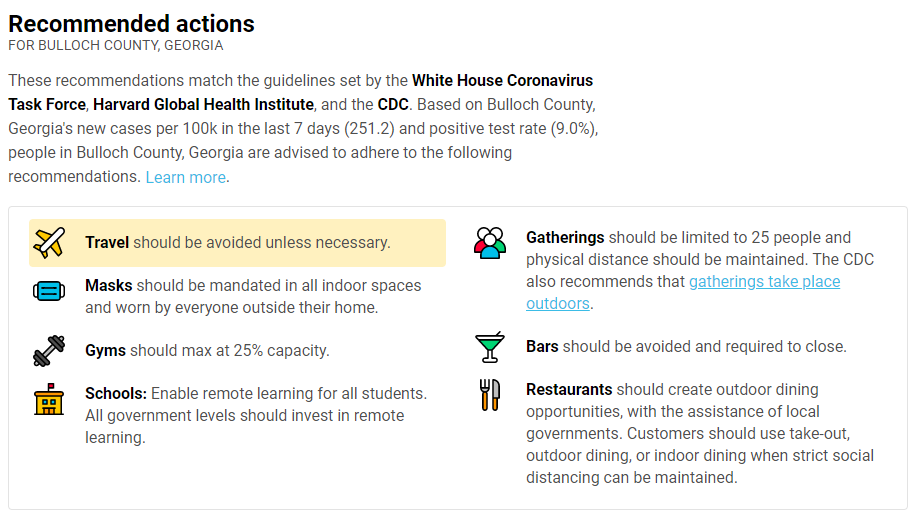This screenshot has height=517, width=916.
Task: Click the cocktail glass Bars icon
Action: [490, 347]
